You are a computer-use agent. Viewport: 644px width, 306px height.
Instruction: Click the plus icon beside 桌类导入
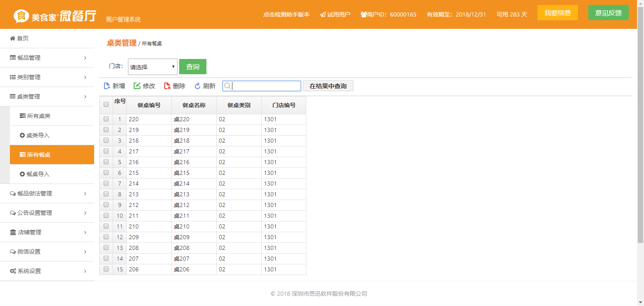(22, 135)
